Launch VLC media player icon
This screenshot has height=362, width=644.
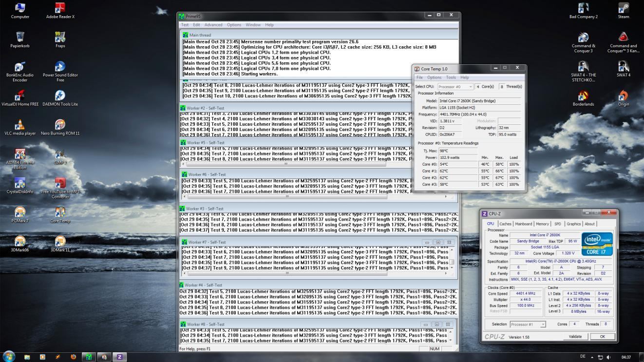click(20, 127)
